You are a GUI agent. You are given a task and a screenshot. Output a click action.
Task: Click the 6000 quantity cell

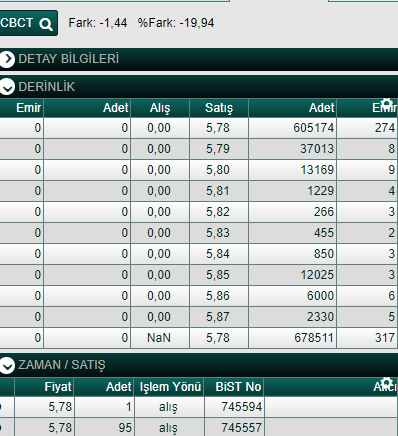pos(292,296)
